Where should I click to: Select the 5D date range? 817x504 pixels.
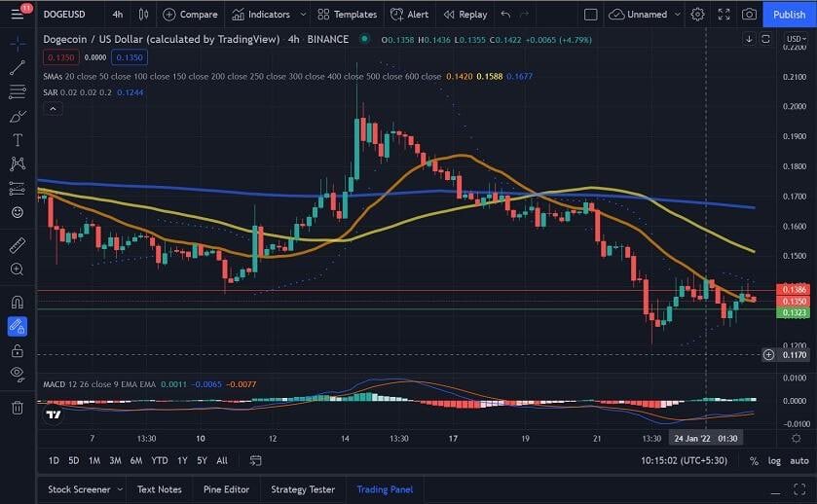click(x=74, y=460)
